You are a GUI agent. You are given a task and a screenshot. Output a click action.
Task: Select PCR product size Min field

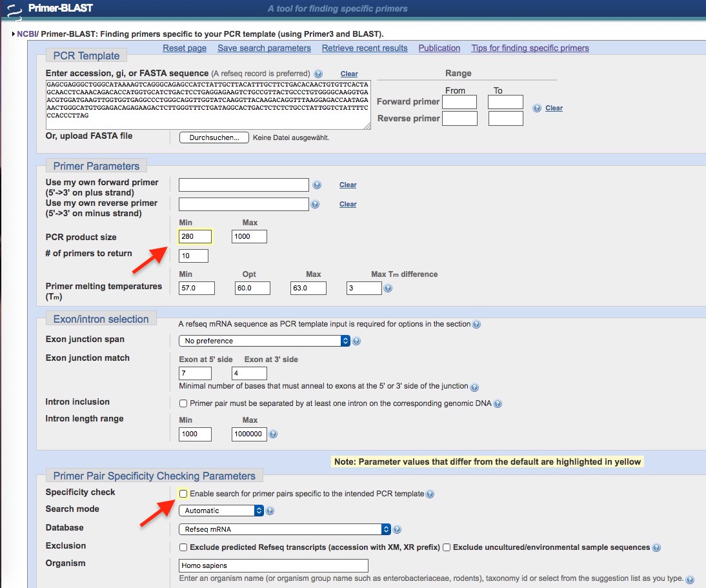pos(195,236)
